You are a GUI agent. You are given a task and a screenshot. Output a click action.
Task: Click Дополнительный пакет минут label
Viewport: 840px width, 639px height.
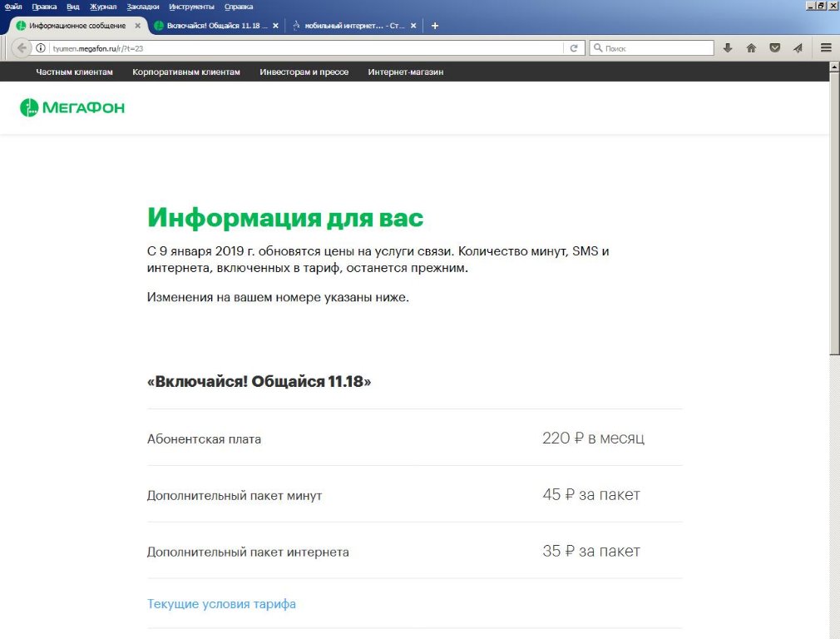[235, 495]
